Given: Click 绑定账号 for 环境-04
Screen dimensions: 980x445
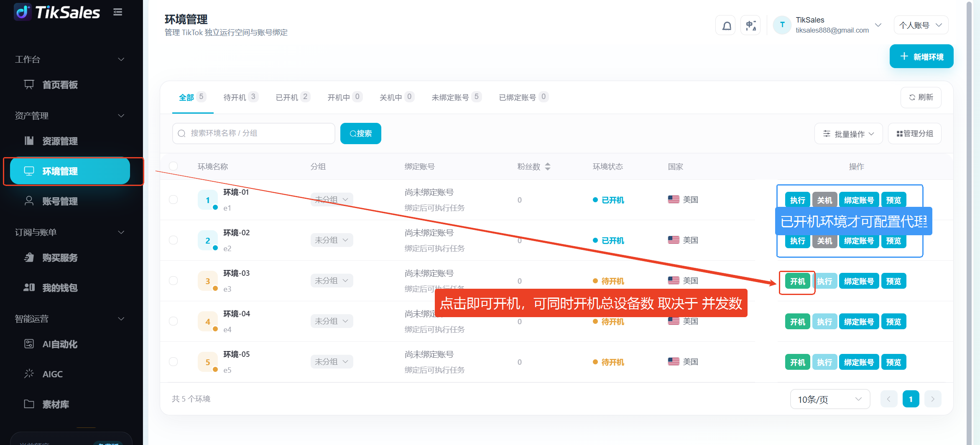Looking at the screenshot, I should point(859,322).
